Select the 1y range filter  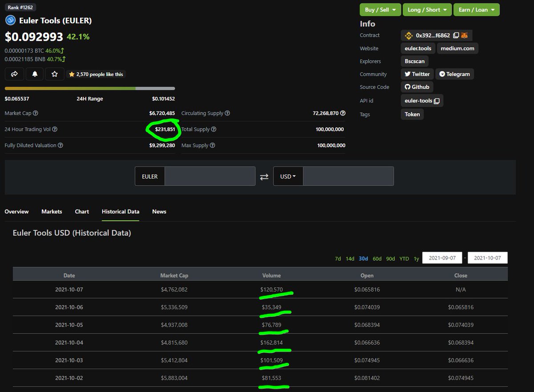pos(417,259)
